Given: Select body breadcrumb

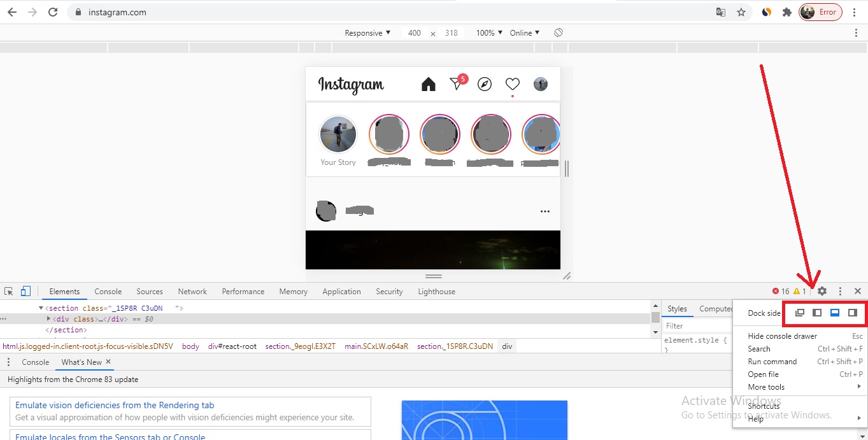Looking at the screenshot, I should 190,346.
